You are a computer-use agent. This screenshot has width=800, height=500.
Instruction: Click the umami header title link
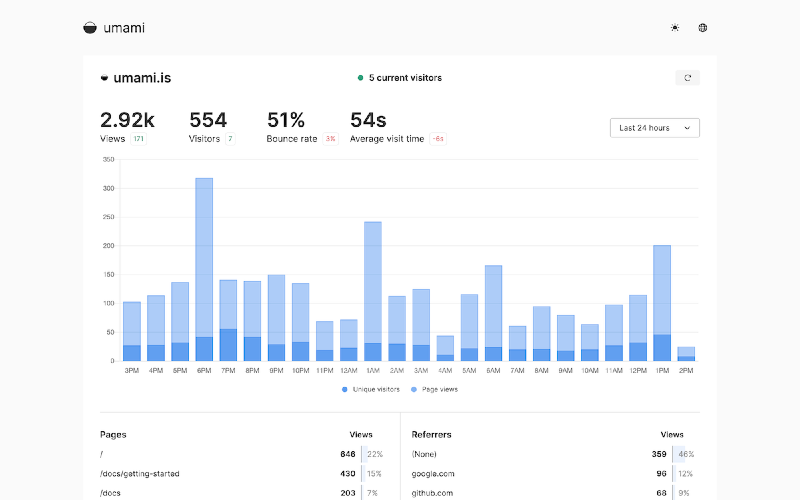[x=124, y=28]
